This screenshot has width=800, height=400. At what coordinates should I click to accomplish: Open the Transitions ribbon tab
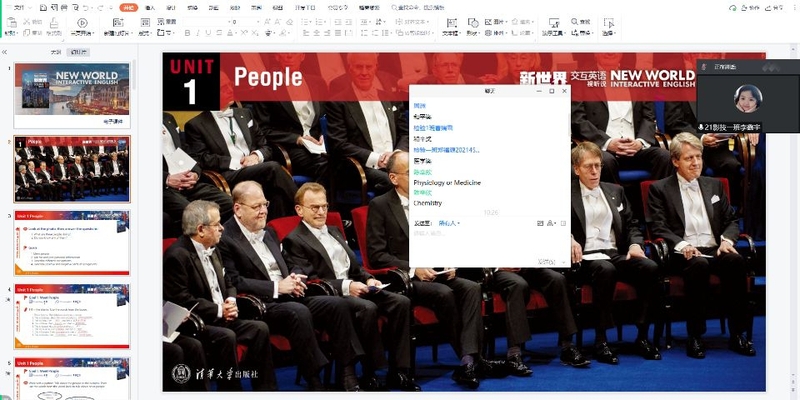192,8
